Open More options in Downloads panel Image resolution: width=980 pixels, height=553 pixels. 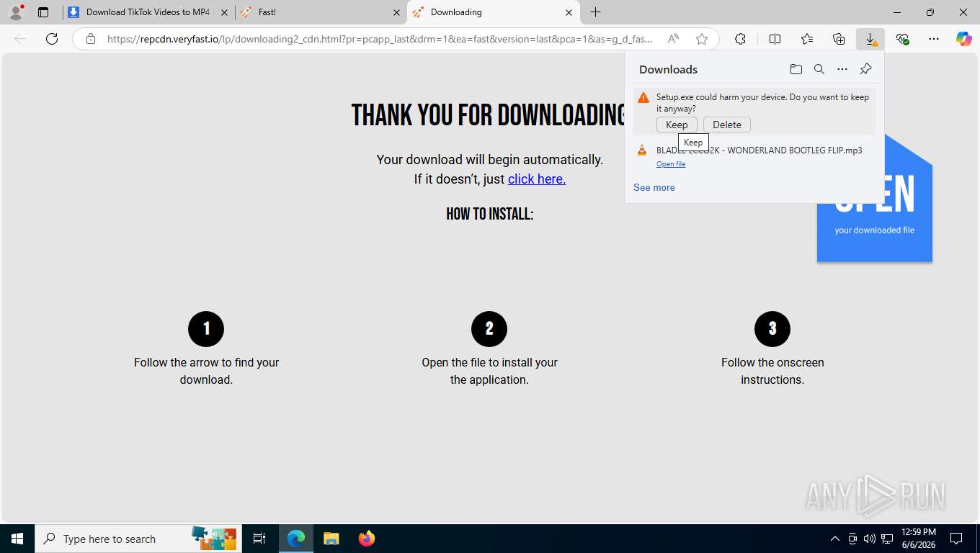click(842, 69)
